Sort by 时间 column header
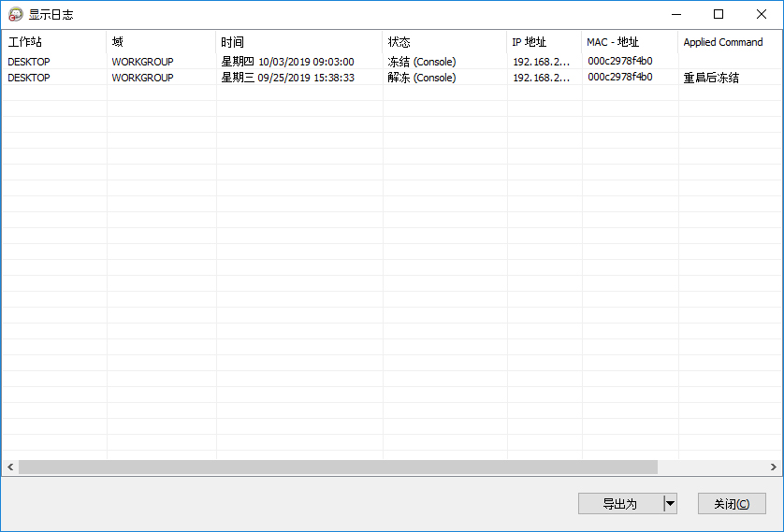 299,42
